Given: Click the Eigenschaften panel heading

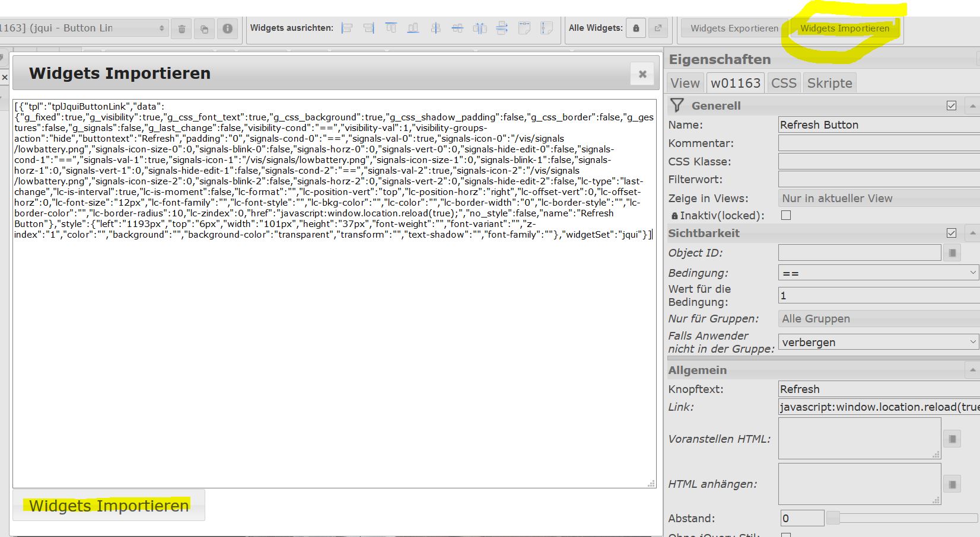Looking at the screenshot, I should 720,59.
